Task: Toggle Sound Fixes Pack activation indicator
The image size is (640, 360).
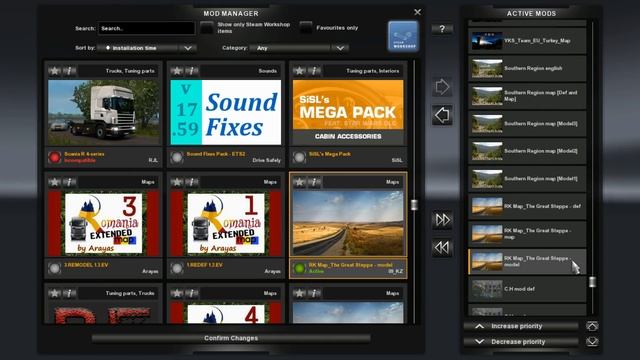Action: click(x=177, y=157)
